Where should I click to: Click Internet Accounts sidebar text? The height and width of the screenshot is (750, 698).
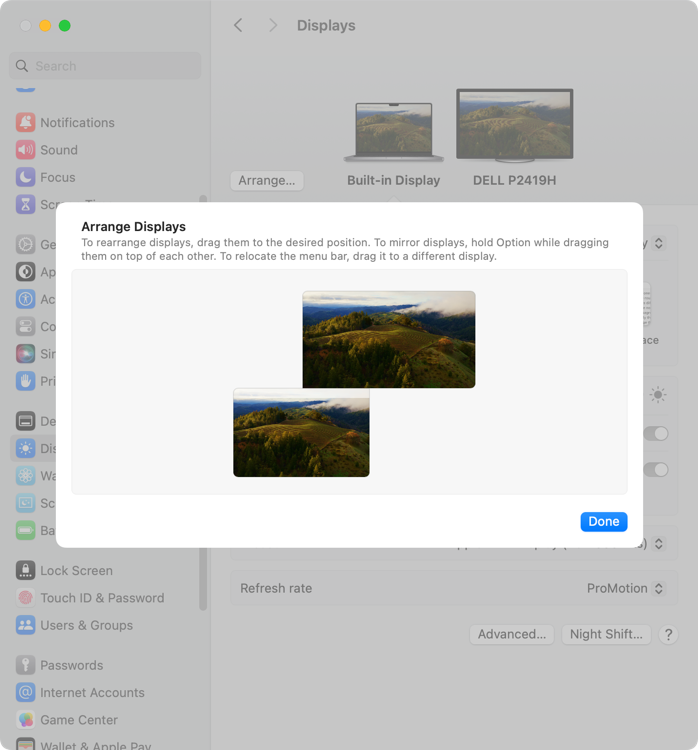[92, 692]
